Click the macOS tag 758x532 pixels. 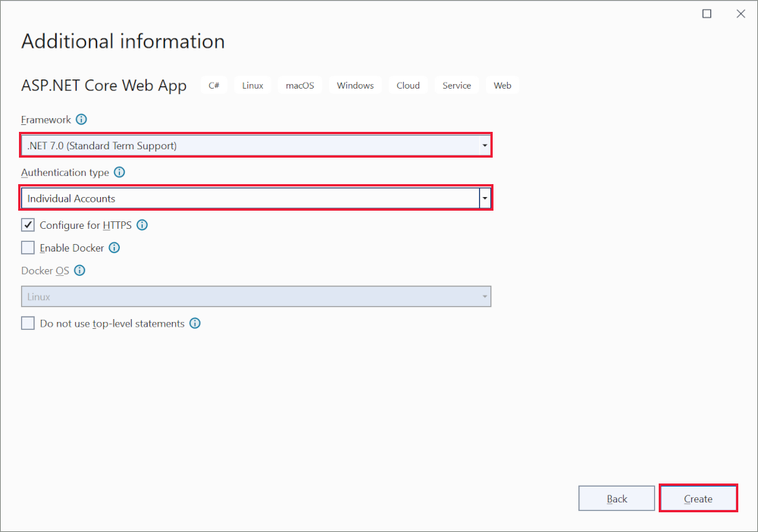click(299, 86)
